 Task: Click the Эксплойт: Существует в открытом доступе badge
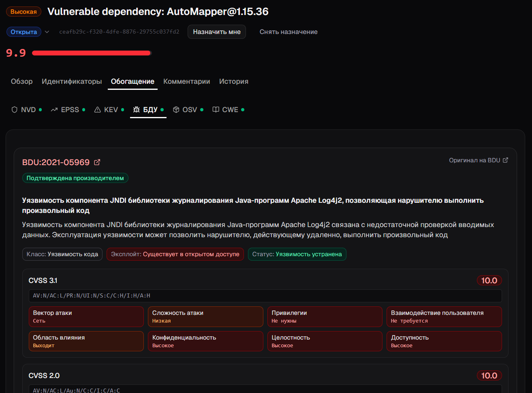(175, 254)
